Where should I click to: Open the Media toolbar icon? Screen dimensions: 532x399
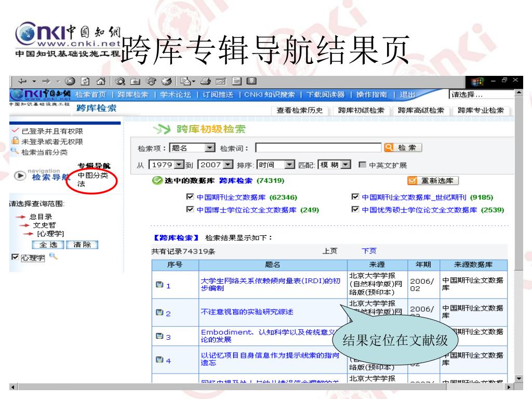(151, 81)
